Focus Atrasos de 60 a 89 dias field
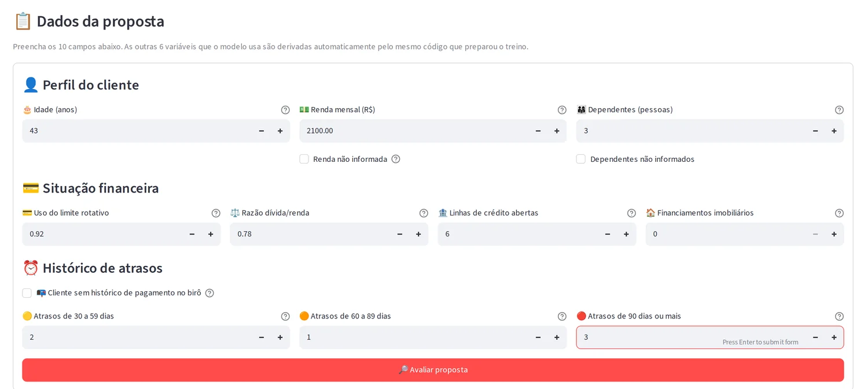Viewport: 868px width, 389px height. (x=414, y=338)
